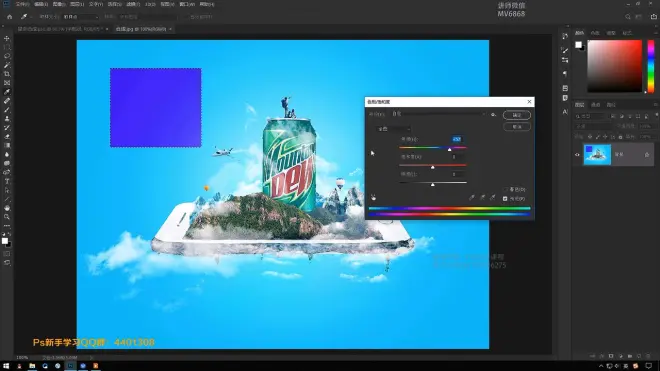Click the targeted adjustment hand icon in dialog

[373, 197]
